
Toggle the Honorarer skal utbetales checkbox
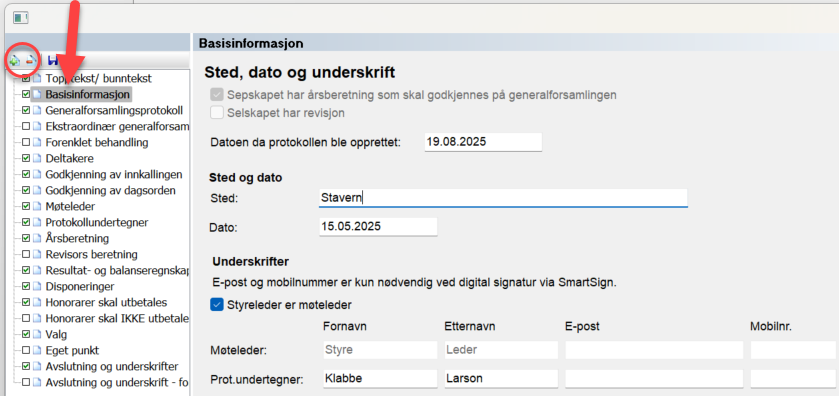pyautogui.click(x=26, y=302)
